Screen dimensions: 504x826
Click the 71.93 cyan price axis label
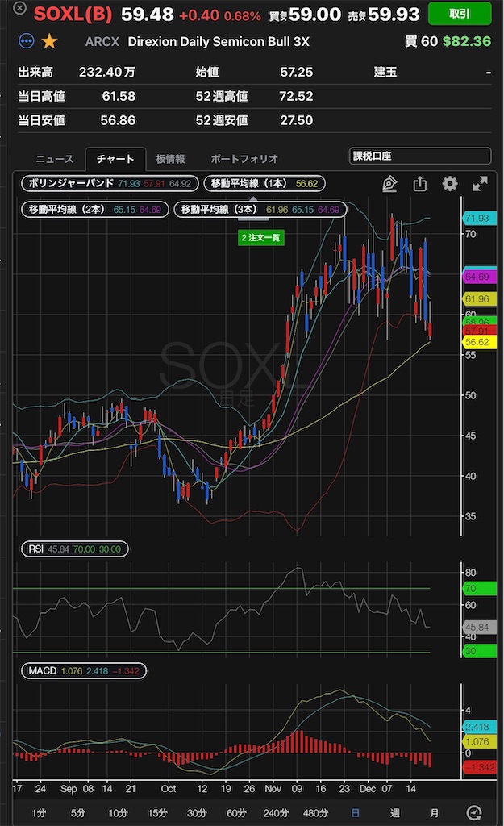480,218
